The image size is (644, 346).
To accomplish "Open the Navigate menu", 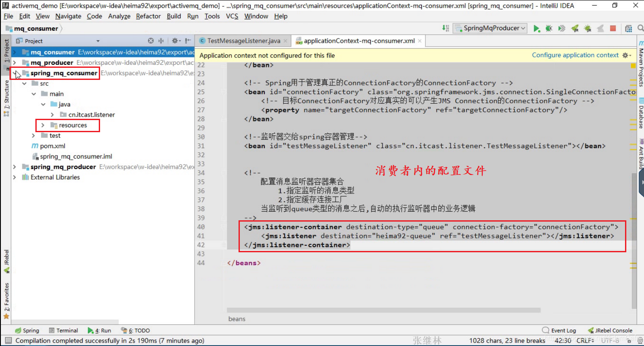I will click(x=68, y=16).
